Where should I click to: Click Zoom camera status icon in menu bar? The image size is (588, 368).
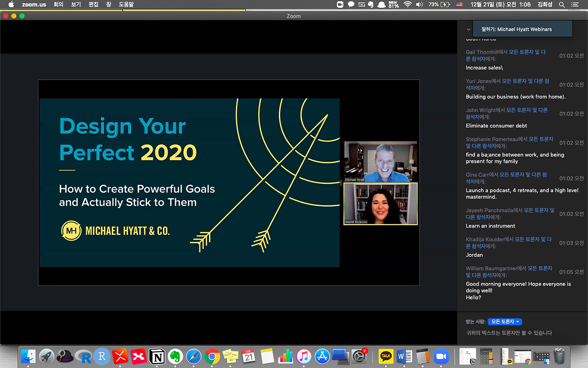340,5
